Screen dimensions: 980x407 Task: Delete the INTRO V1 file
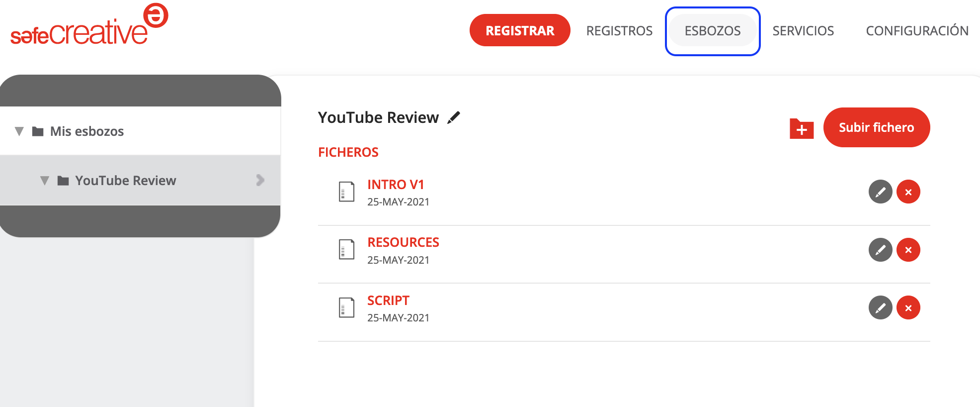908,192
